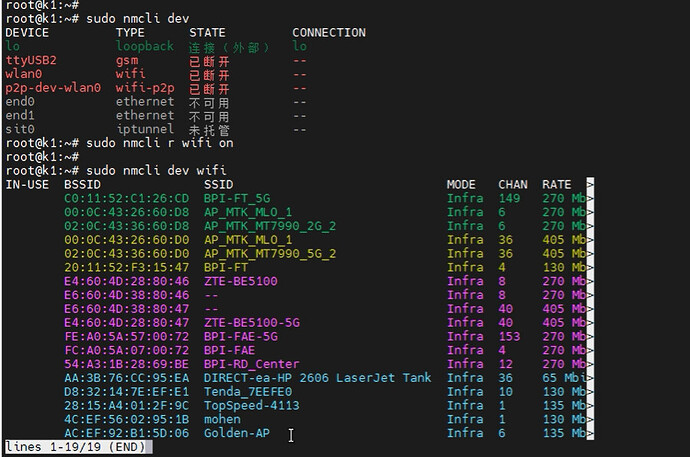Click BSSID E6:60:4D:38:80:47
The height and width of the screenshot is (457, 690).
127,309
